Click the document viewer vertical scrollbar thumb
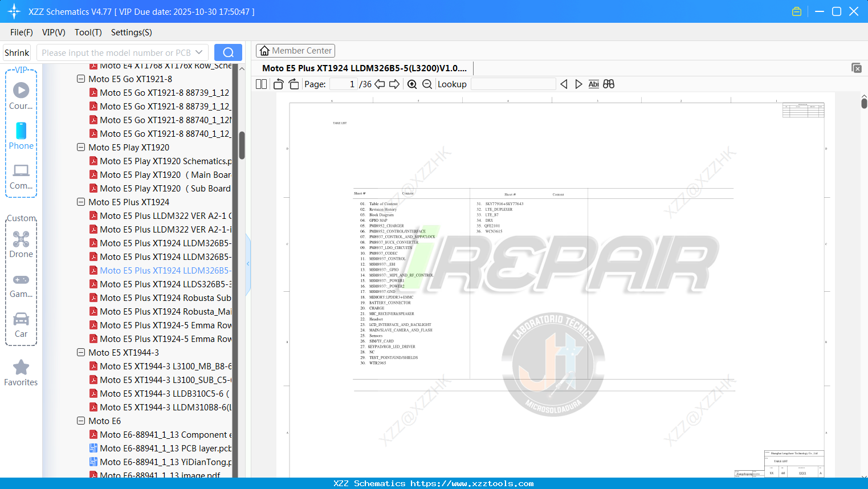The height and width of the screenshot is (489, 868). point(864,103)
